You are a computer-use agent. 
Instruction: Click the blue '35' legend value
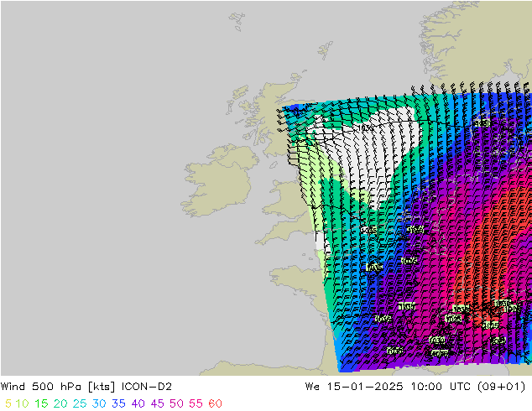[118, 403]
